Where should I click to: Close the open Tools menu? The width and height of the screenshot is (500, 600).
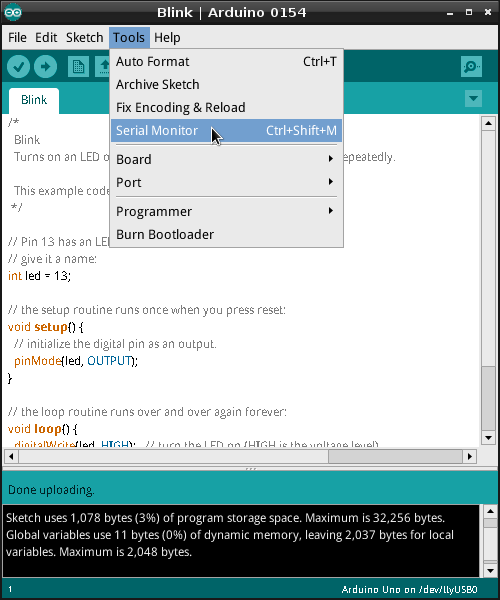click(x=129, y=38)
